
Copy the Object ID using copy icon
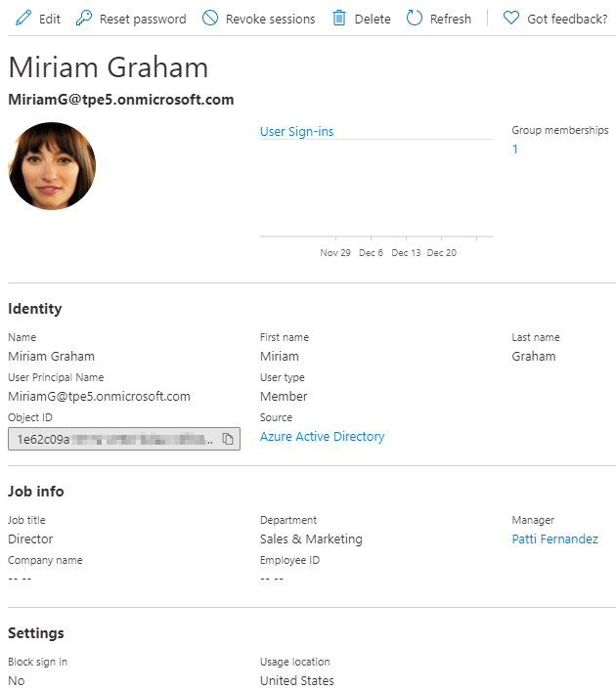click(228, 440)
